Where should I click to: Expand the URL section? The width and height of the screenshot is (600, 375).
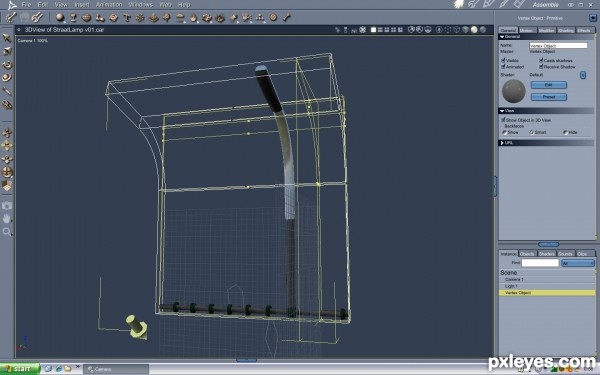502,143
